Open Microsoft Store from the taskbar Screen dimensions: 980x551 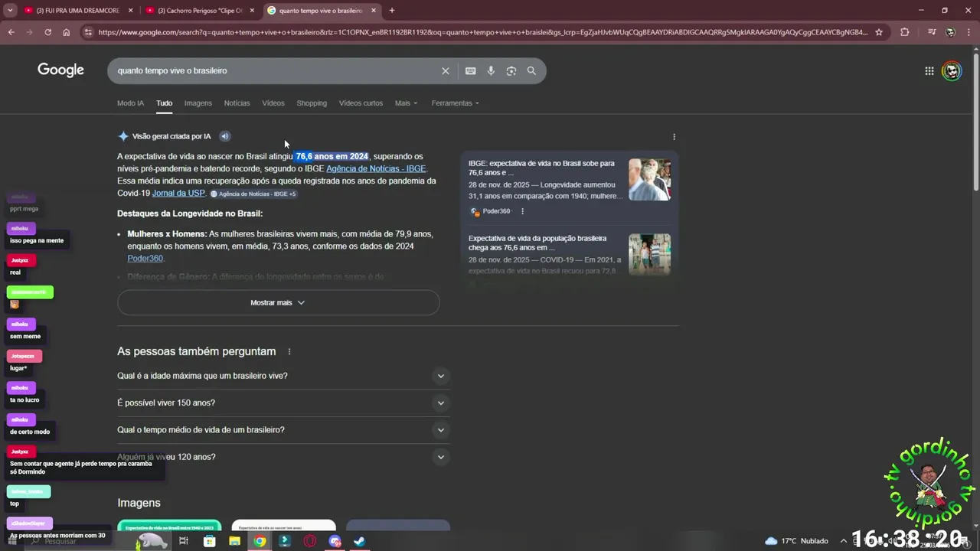click(x=210, y=541)
